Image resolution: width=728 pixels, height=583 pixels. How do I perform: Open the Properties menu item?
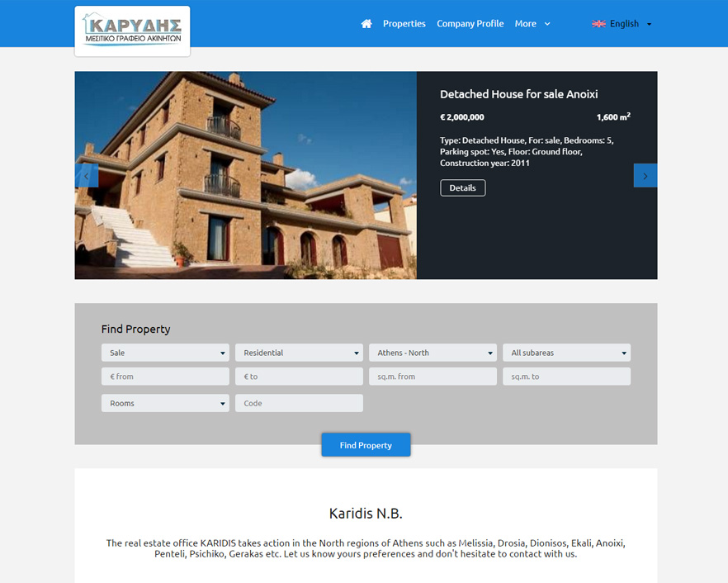[x=404, y=24]
